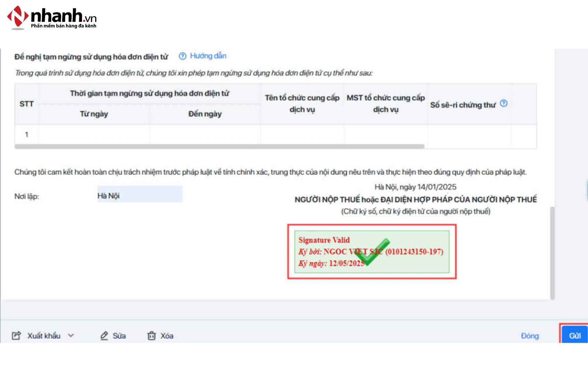Click the STT row number 1 cell
This screenshot has width=588, height=367.
pos(27,135)
